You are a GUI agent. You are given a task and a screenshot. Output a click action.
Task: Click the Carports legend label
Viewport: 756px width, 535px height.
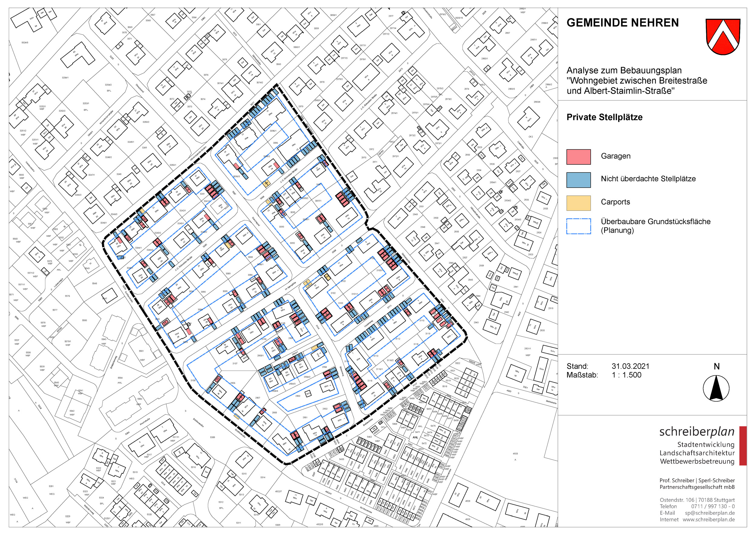[615, 202]
